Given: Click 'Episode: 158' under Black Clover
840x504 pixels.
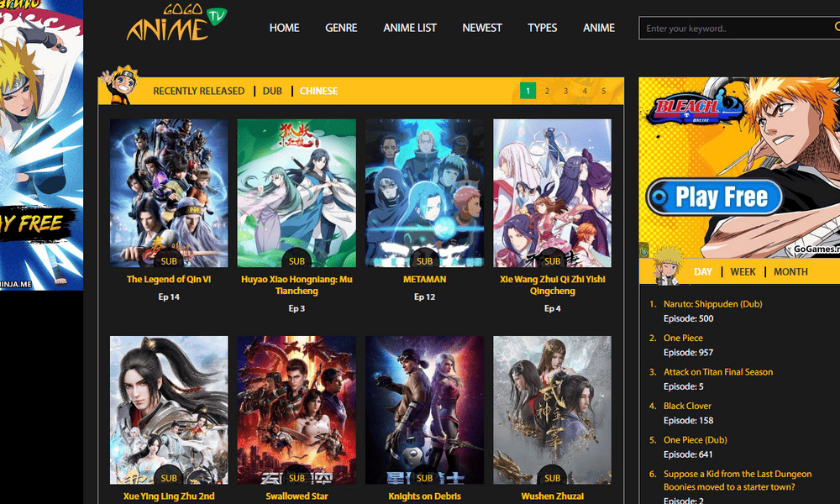Looking at the screenshot, I should pyautogui.click(x=689, y=421).
